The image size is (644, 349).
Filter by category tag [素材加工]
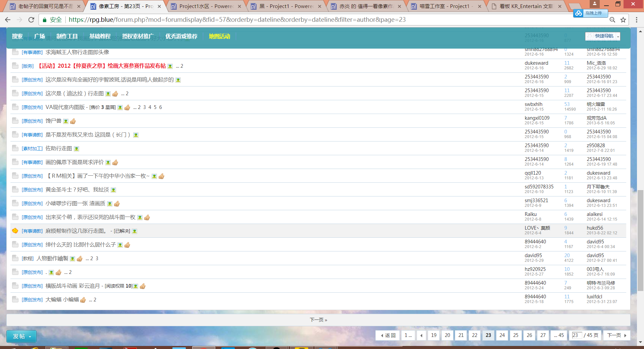(x=32, y=149)
